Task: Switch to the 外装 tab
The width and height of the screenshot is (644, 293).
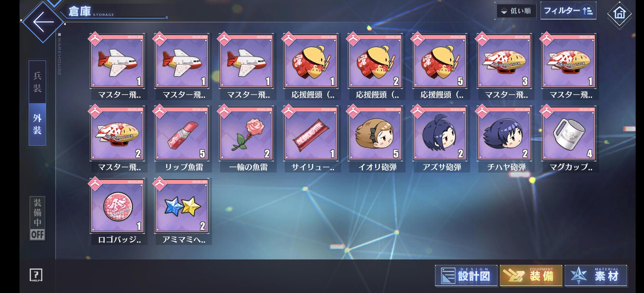Action: (x=37, y=124)
